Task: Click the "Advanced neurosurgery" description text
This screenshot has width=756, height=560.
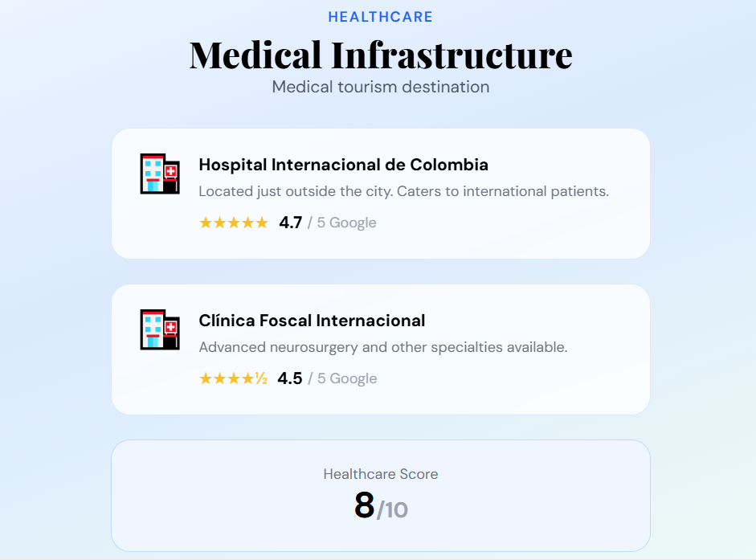Action: point(382,347)
